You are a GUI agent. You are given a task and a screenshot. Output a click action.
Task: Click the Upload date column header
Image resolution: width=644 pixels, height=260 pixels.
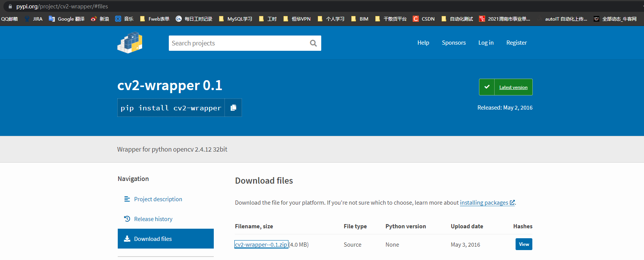[467, 226]
